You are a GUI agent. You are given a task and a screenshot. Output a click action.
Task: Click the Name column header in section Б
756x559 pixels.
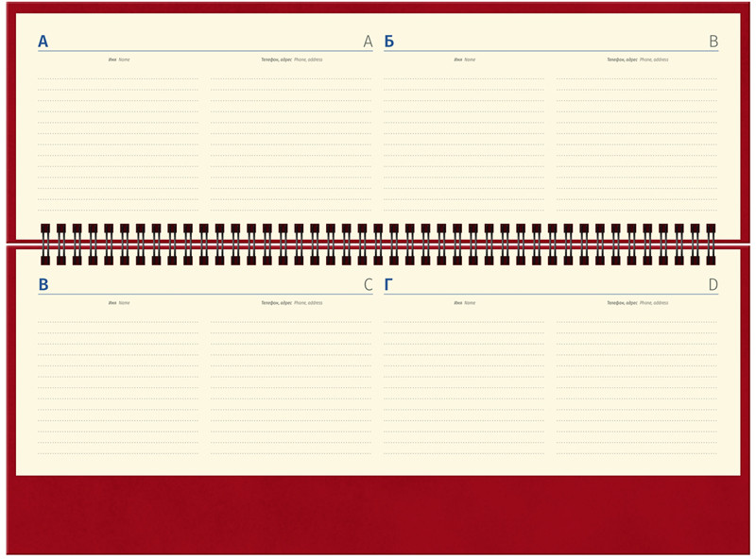tap(464, 59)
